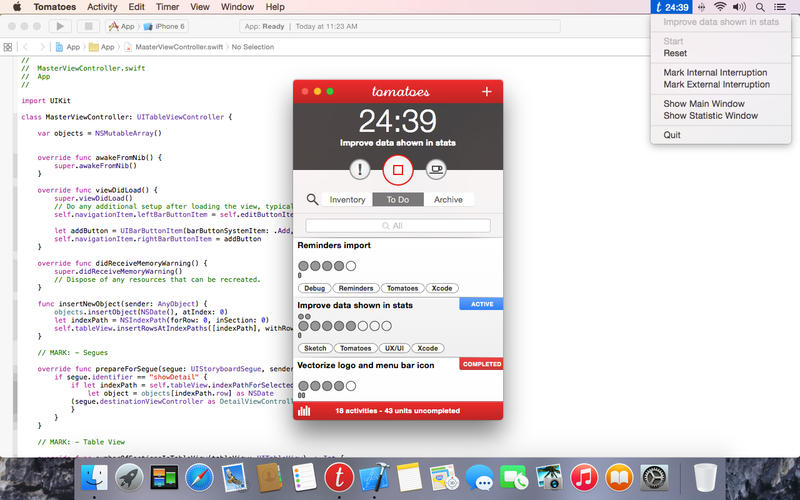800x500 pixels.
Task: Click the related items grid icon in Xcode
Action: 8,47
